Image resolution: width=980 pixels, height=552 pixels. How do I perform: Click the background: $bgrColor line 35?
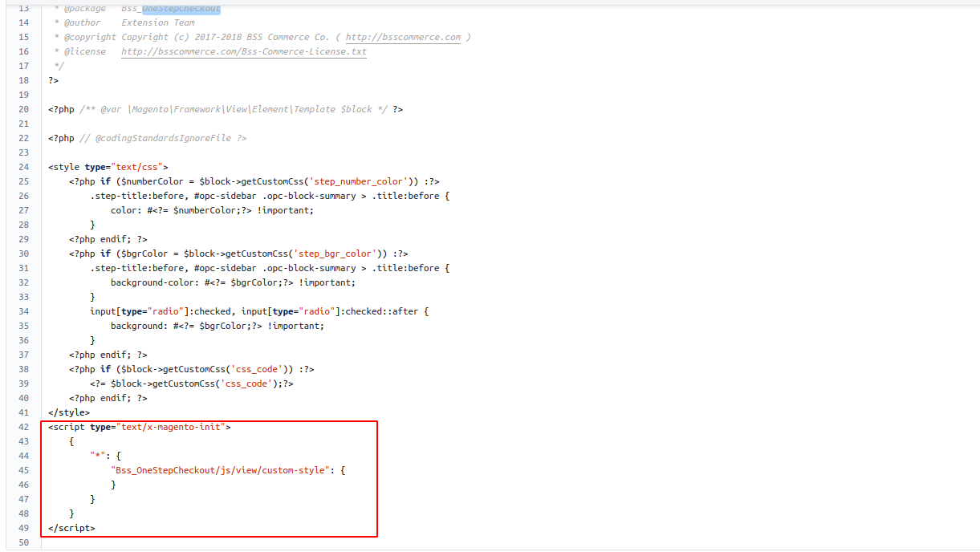click(217, 326)
